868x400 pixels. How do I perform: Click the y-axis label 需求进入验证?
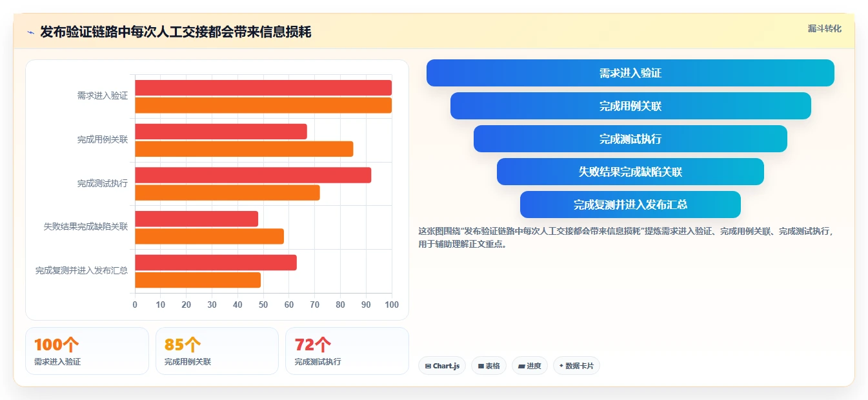[103, 95]
